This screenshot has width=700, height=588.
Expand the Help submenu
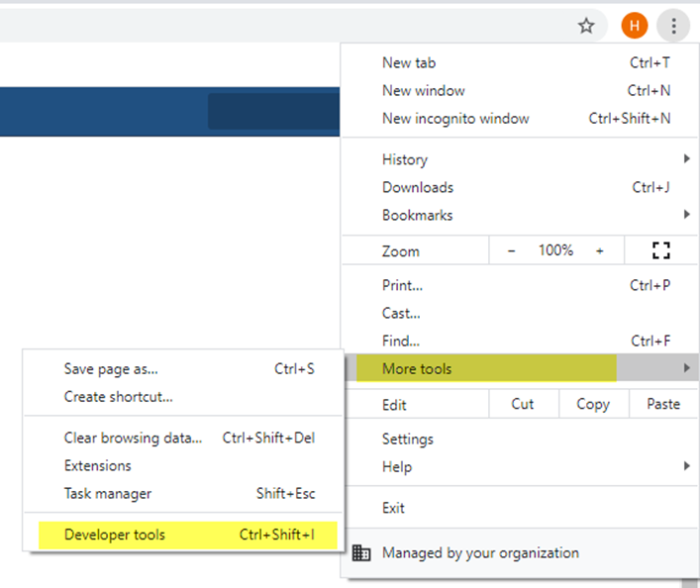[520, 466]
